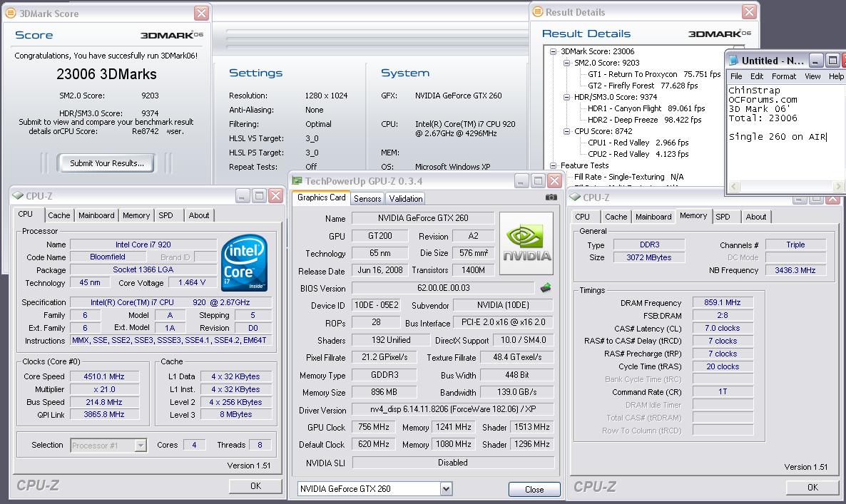Click the 3DMark Score window title icon

click(10, 13)
